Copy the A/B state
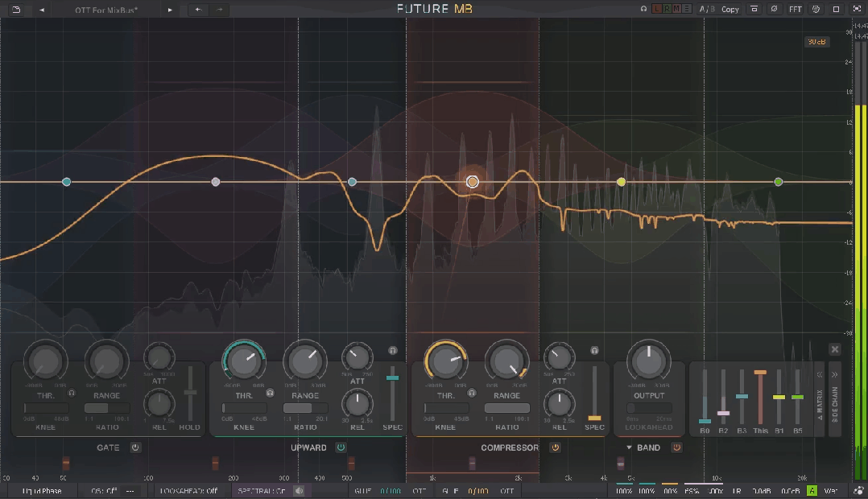868x499 pixels. pyautogui.click(x=730, y=10)
